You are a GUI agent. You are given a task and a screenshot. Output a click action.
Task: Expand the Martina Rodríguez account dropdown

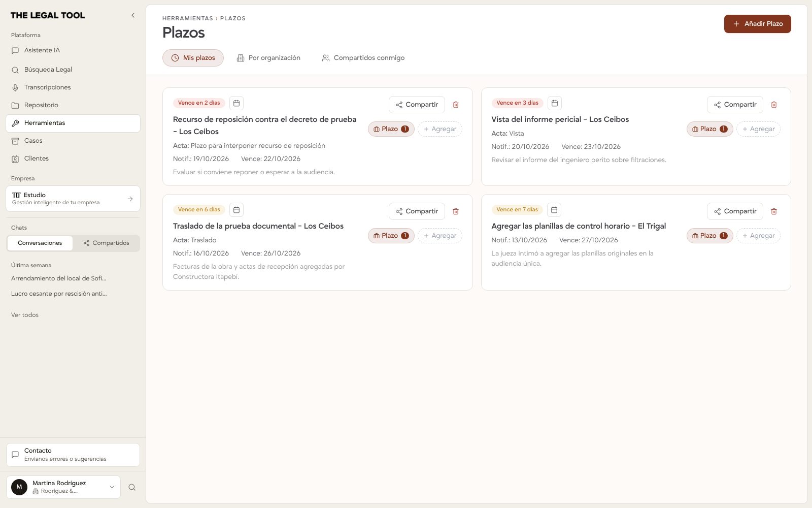pos(63,487)
